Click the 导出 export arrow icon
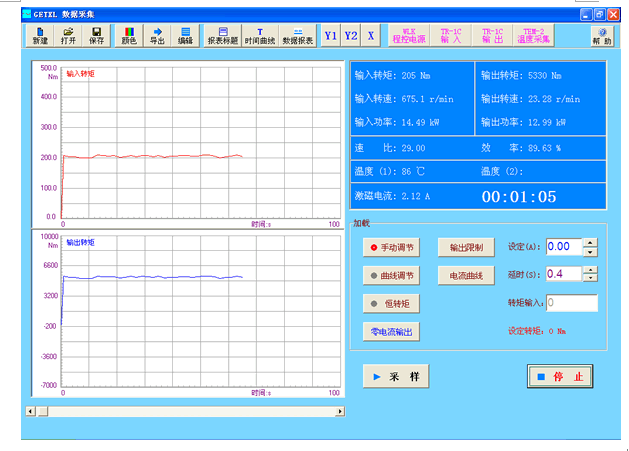 157,36
